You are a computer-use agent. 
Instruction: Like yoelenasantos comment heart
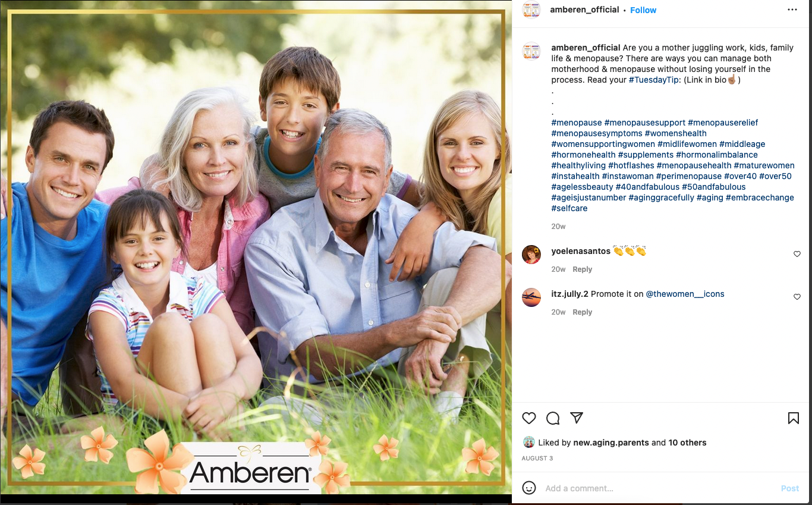tap(797, 254)
